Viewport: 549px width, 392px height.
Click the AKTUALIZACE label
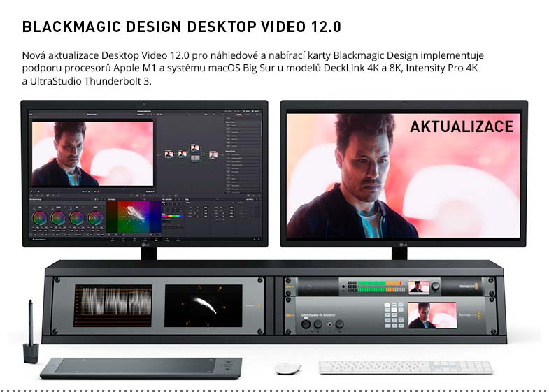[462, 126]
